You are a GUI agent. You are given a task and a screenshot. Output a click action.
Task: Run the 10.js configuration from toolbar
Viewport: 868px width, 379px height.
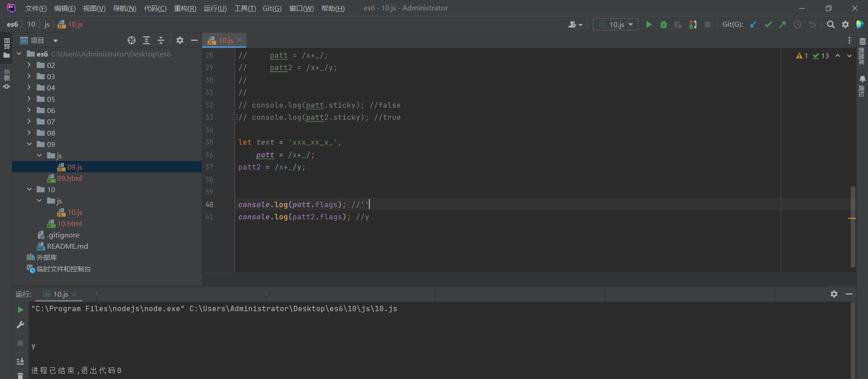tap(649, 24)
